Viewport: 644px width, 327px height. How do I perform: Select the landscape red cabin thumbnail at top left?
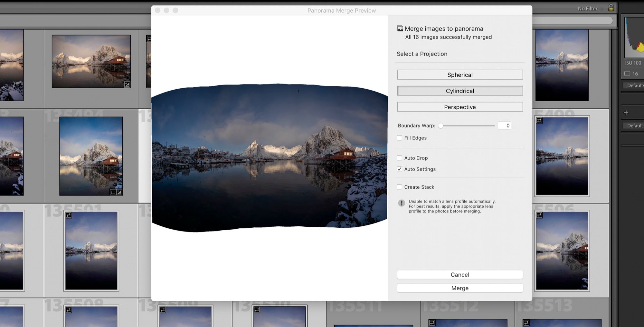point(91,61)
